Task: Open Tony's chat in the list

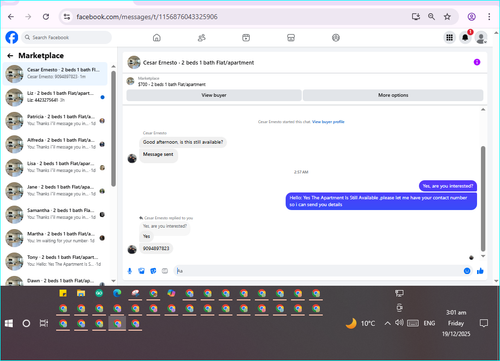Action: [55, 261]
